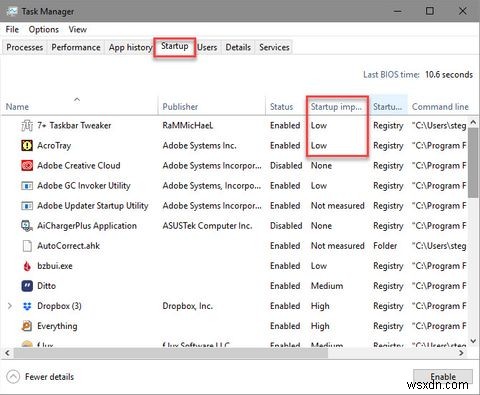Collapse view with Fewer details arrow icon
Image resolution: width=480 pixels, height=395 pixels.
click(13, 377)
